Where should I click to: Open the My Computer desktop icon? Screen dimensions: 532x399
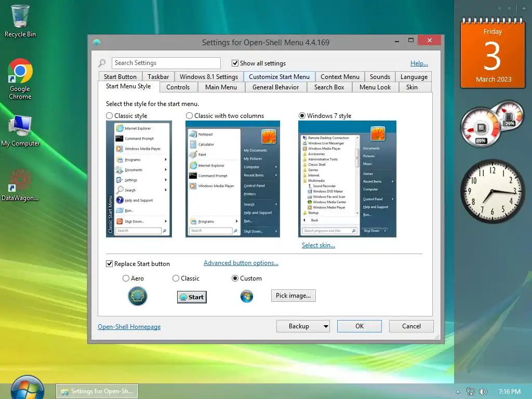(20, 131)
